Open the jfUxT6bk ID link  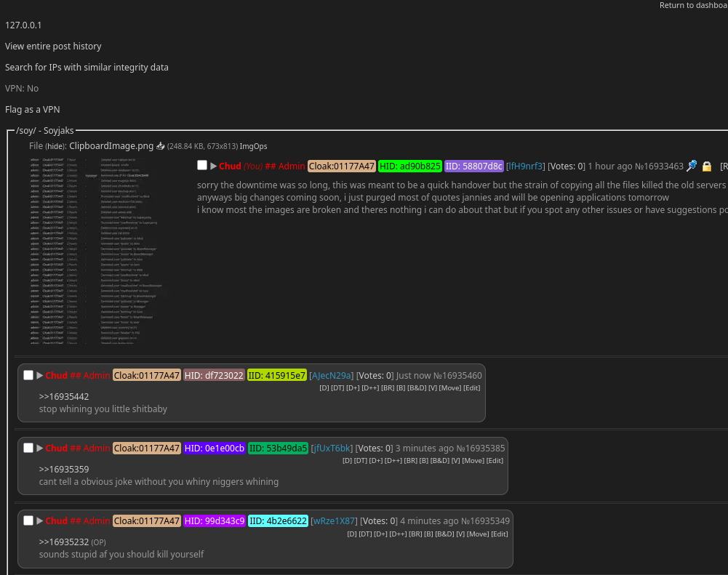point(332,449)
